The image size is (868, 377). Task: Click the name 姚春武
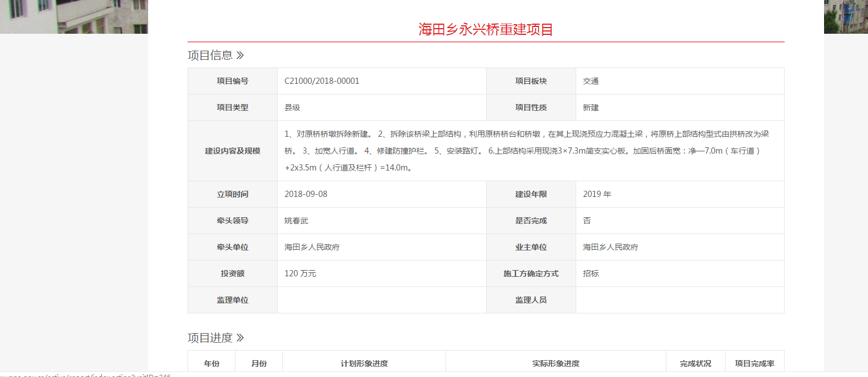(x=296, y=221)
